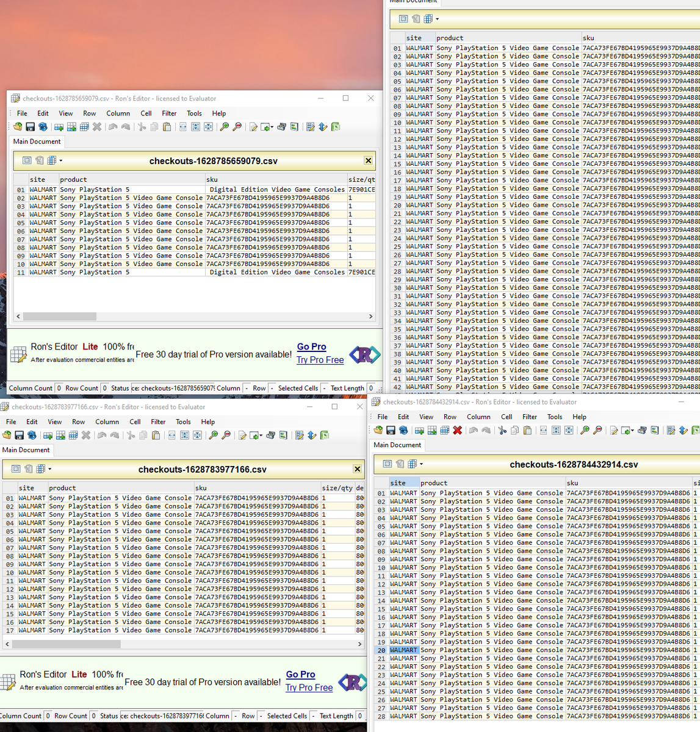Click the Reload icon in the checkouts-1628785659079 window
Viewport: 700px width, 732px height.
pos(43,127)
